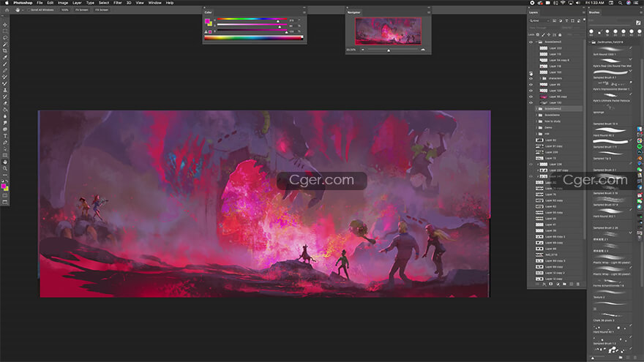The height and width of the screenshot is (362, 644).
Task: Hide the characters group eye icon
Action: point(531,78)
